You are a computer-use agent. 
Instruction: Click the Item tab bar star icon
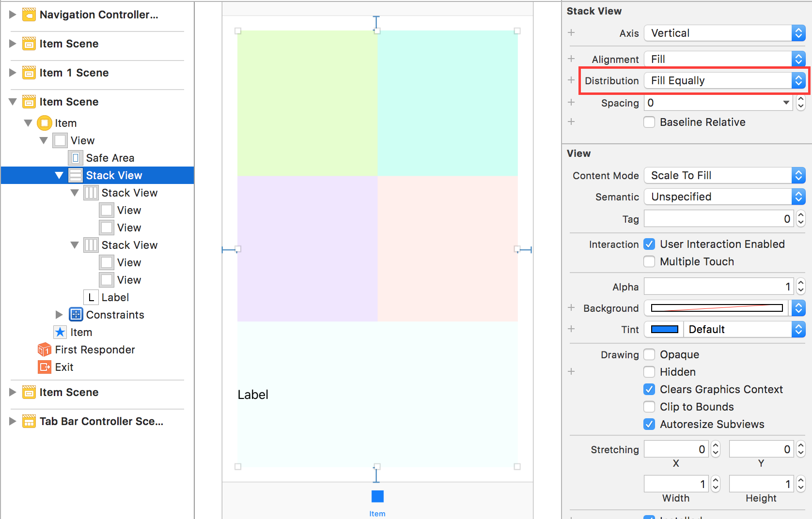(x=60, y=332)
